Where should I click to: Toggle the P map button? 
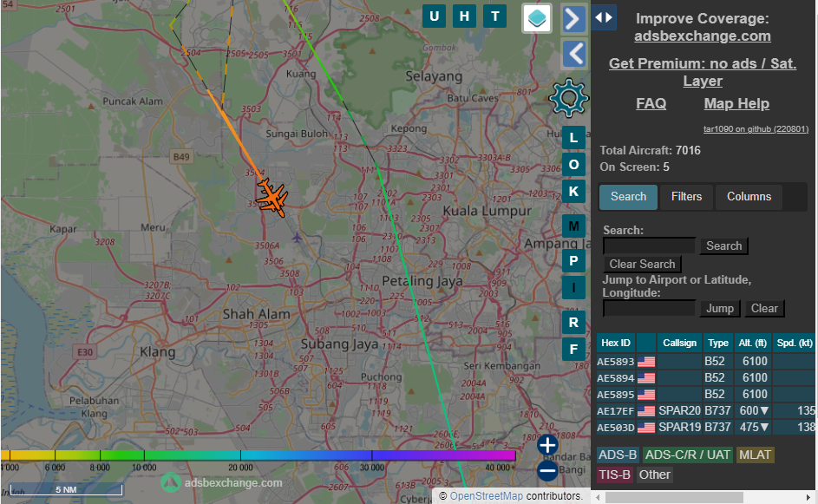tap(573, 260)
